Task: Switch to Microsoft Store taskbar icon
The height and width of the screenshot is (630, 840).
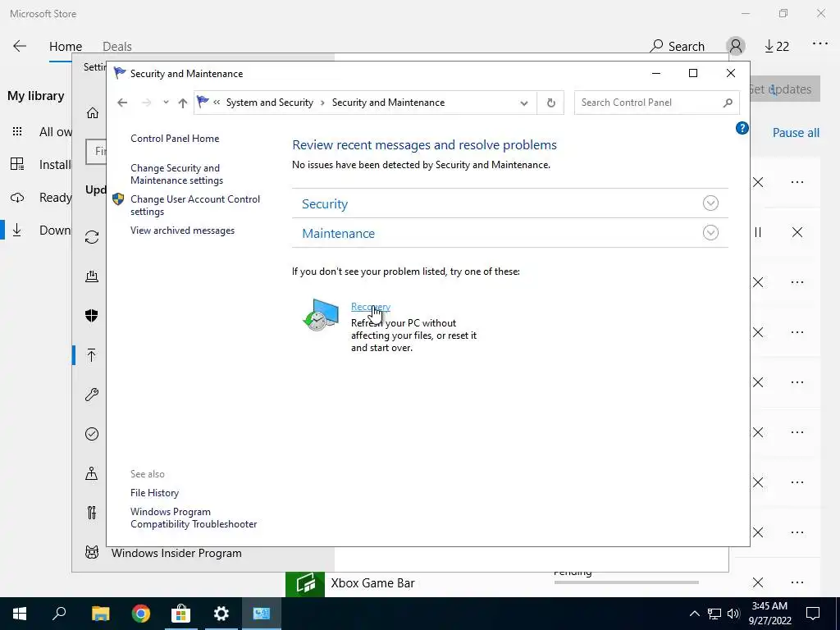Action: pyautogui.click(x=181, y=614)
